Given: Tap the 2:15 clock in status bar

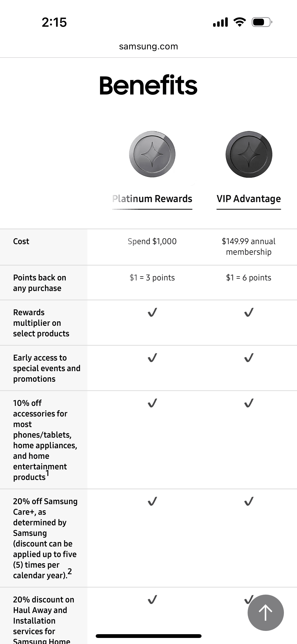Looking at the screenshot, I should click(54, 22).
